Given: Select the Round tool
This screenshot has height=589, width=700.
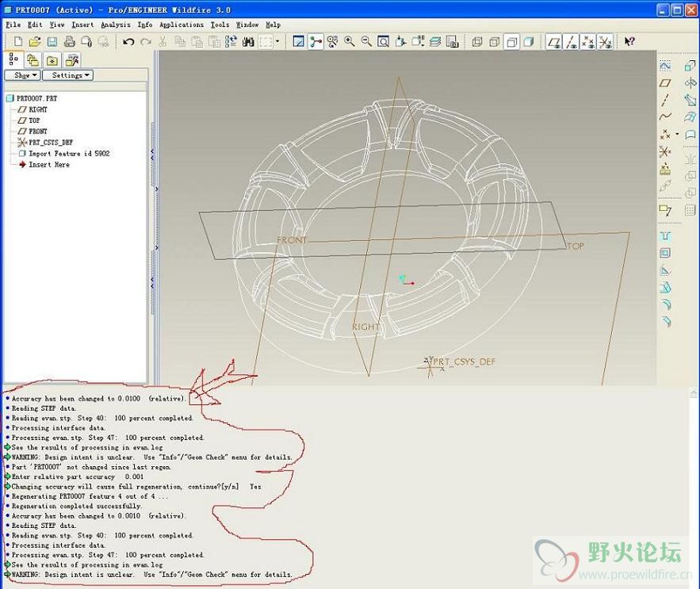Looking at the screenshot, I should 665,304.
